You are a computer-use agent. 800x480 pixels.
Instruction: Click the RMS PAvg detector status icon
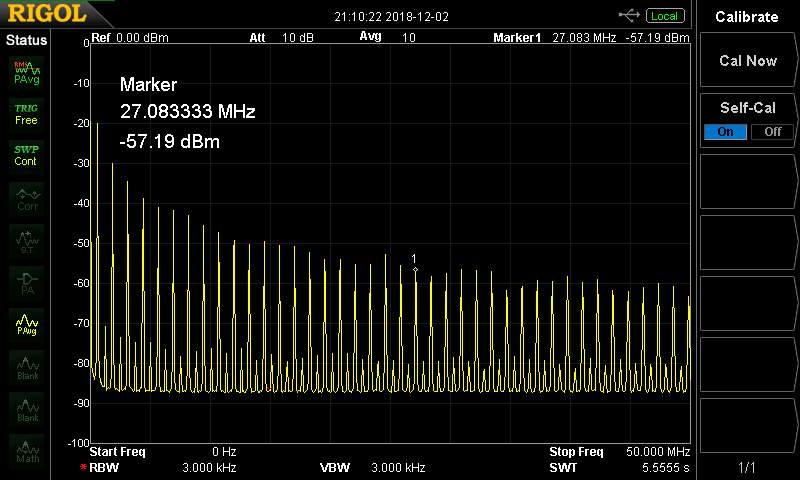tap(26, 72)
